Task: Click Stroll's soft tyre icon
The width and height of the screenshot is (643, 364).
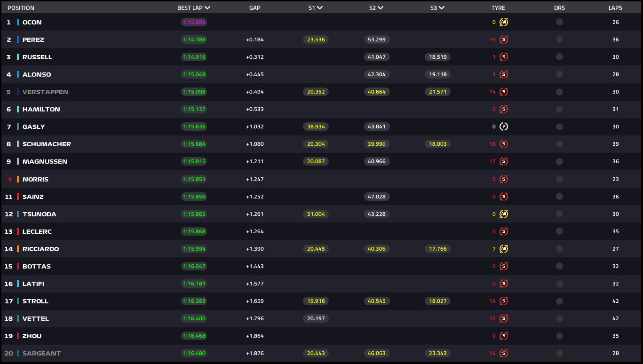Action: (504, 301)
